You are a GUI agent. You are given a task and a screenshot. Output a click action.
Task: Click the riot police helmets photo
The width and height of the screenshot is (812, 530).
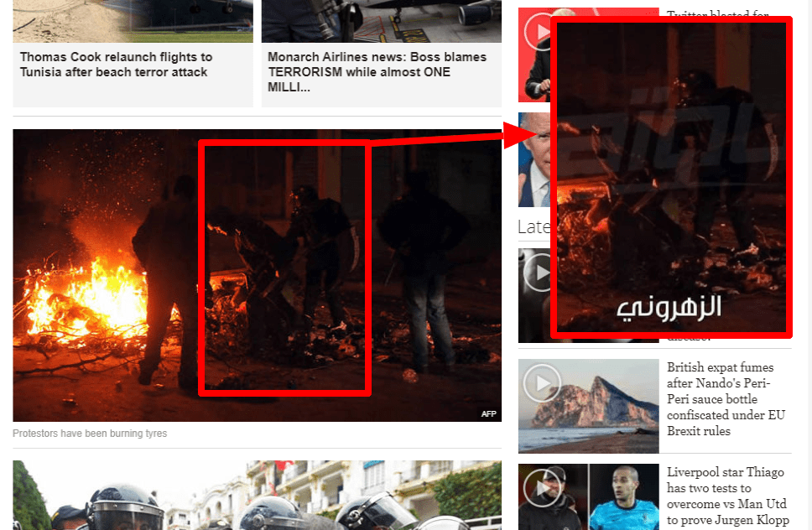tap(257, 496)
